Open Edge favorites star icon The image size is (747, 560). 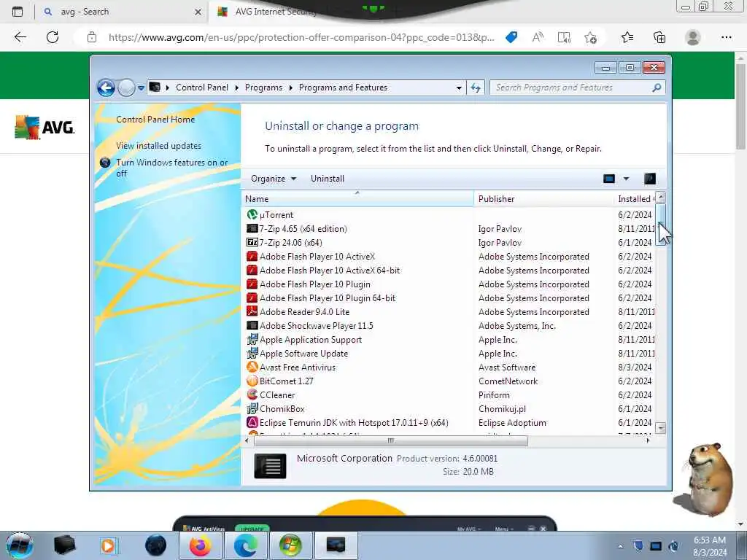pyautogui.click(x=627, y=37)
